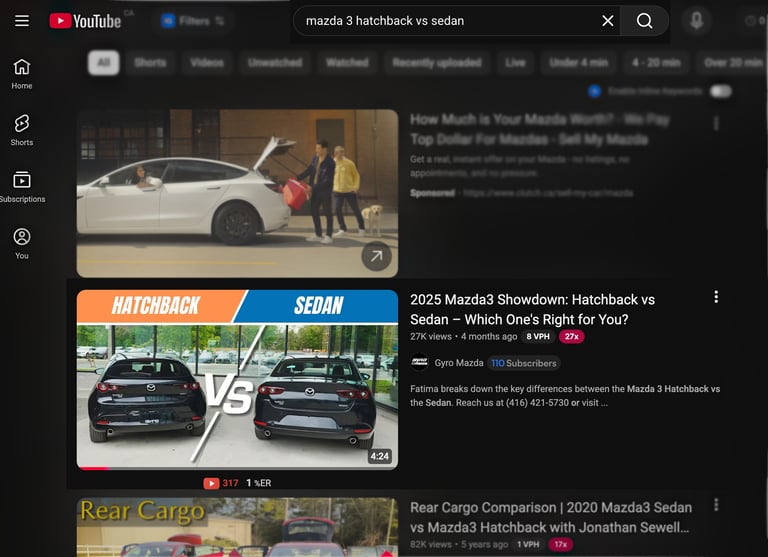Open the sponsored Mazda ad title
The width and height of the screenshot is (768, 557).
[x=539, y=129]
